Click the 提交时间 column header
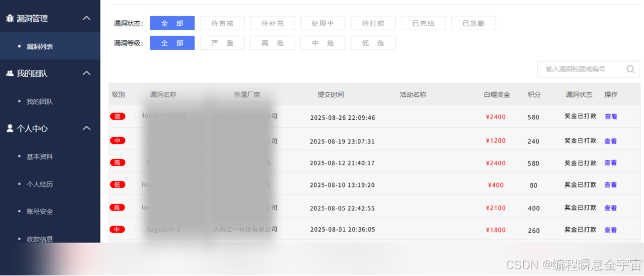 [330, 95]
